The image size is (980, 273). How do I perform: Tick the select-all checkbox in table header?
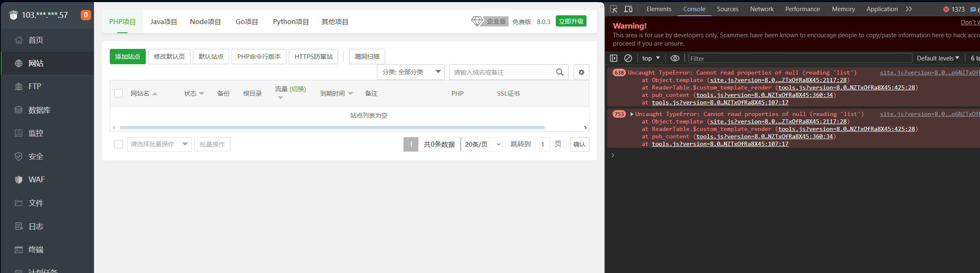pyautogui.click(x=118, y=93)
